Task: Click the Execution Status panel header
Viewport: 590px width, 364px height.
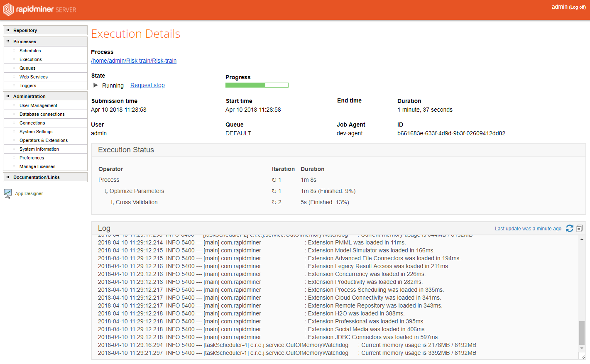Action: coord(338,150)
